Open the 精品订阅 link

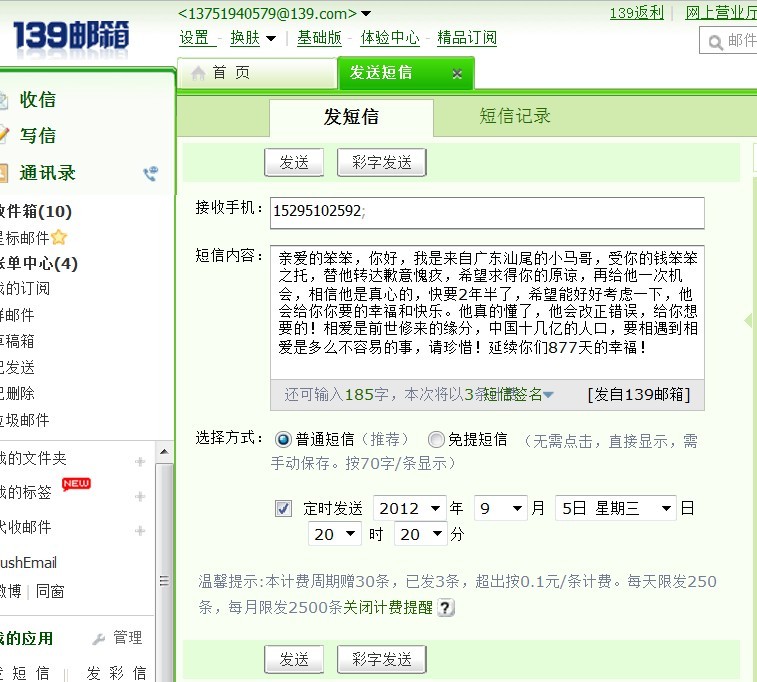pos(467,38)
